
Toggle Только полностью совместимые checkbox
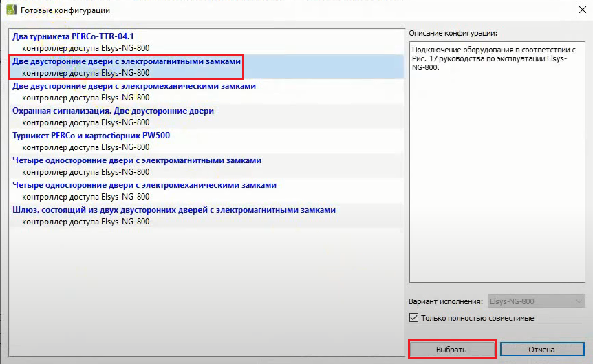pyautogui.click(x=413, y=318)
